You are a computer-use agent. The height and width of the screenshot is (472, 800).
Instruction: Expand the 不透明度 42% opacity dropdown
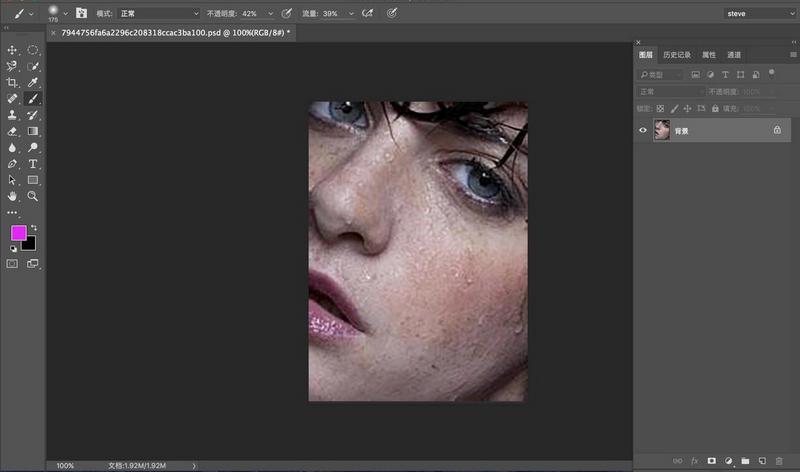(x=270, y=13)
